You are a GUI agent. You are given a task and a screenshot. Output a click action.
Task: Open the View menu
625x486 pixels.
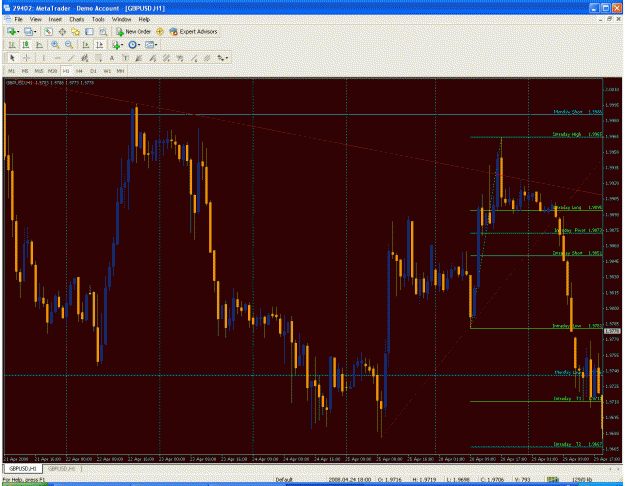point(35,19)
